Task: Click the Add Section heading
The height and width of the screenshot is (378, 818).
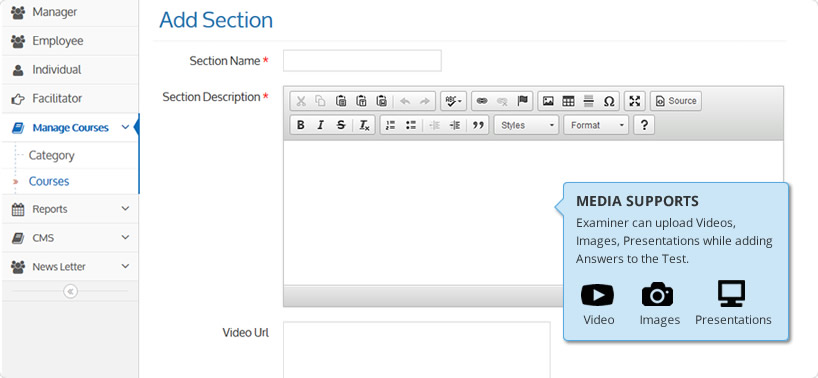Action: [x=216, y=20]
